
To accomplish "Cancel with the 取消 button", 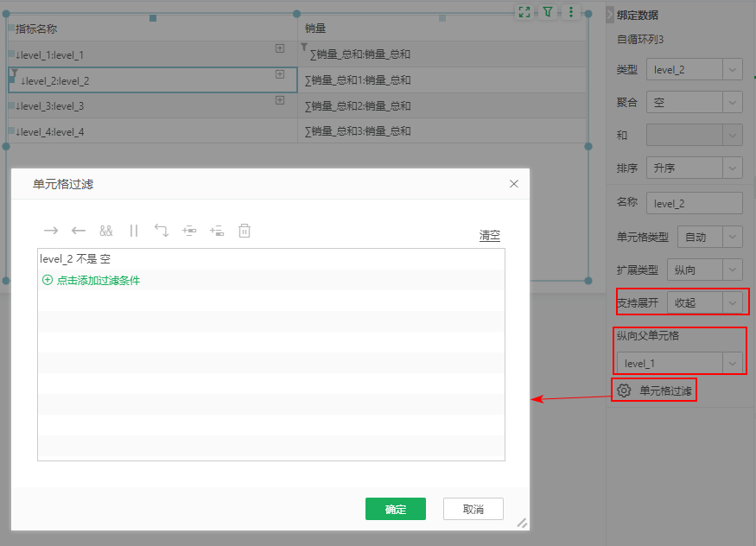I will point(473,509).
